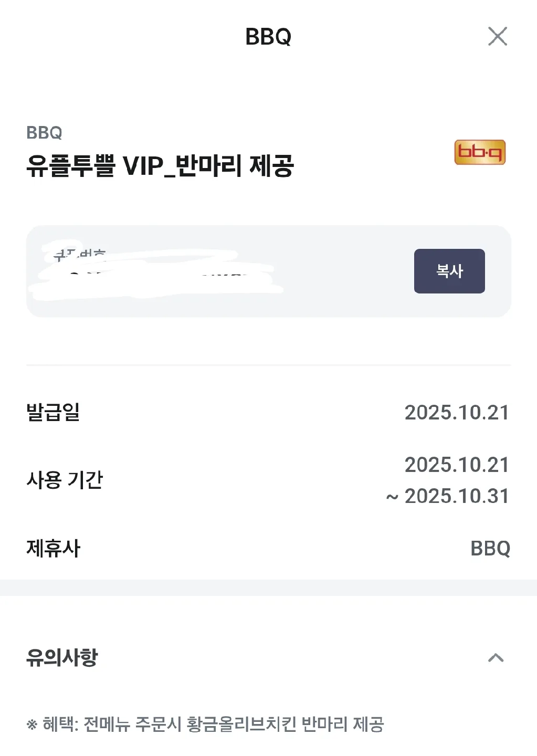Tap the 발급일 label

pos(53,412)
